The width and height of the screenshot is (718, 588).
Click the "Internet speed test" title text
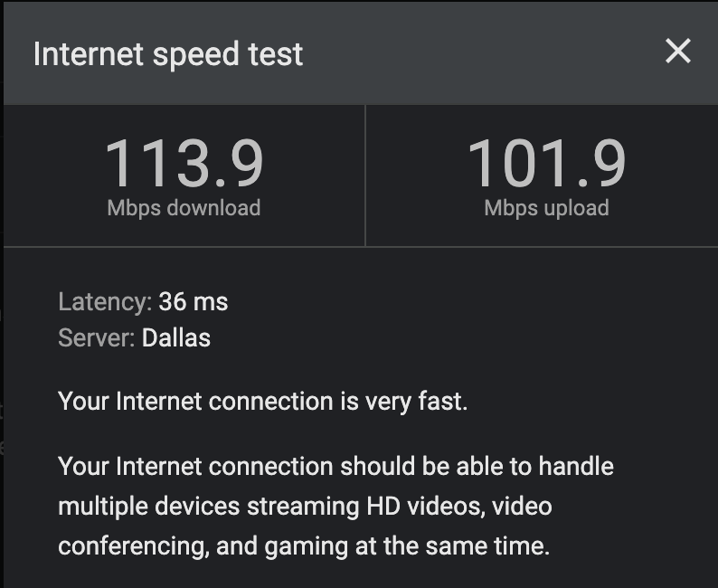(x=168, y=53)
